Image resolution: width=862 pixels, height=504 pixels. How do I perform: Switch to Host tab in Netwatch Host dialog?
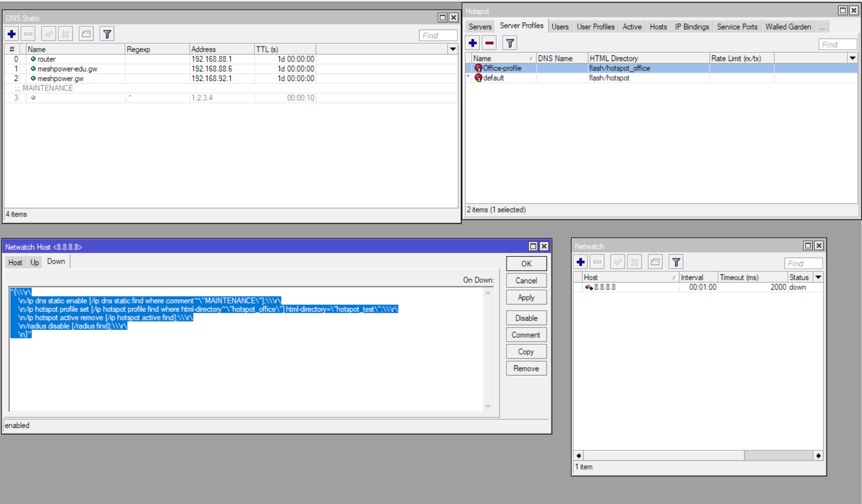[x=16, y=263]
